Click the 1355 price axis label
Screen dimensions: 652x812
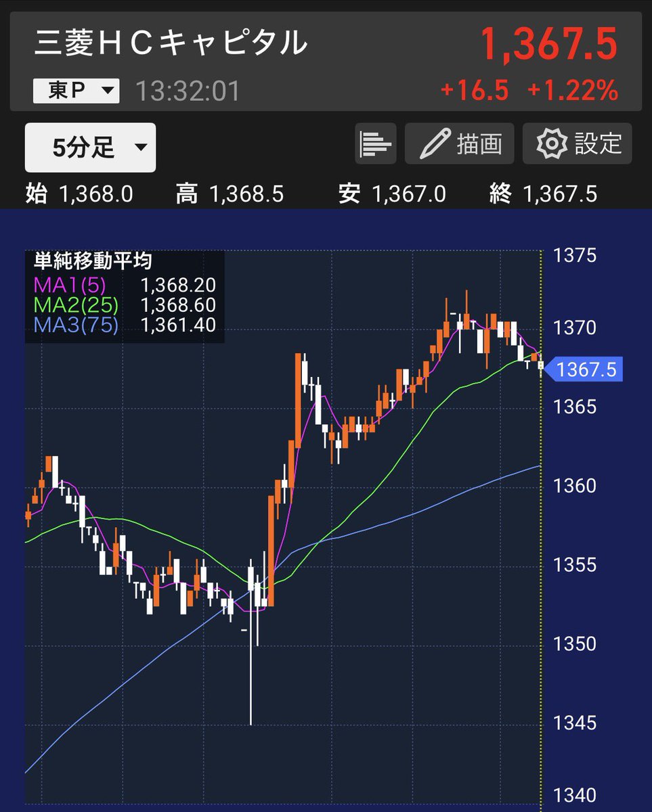click(x=575, y=565)
